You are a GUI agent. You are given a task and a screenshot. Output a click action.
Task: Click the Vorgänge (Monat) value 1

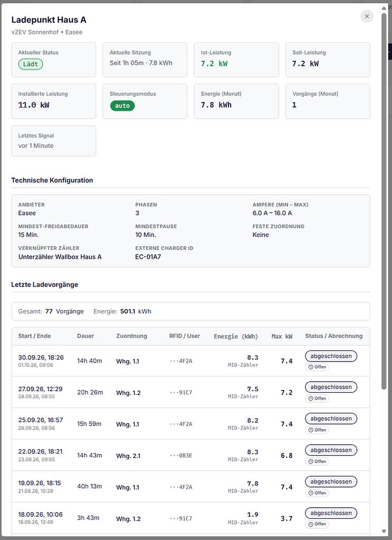point(294,105)
